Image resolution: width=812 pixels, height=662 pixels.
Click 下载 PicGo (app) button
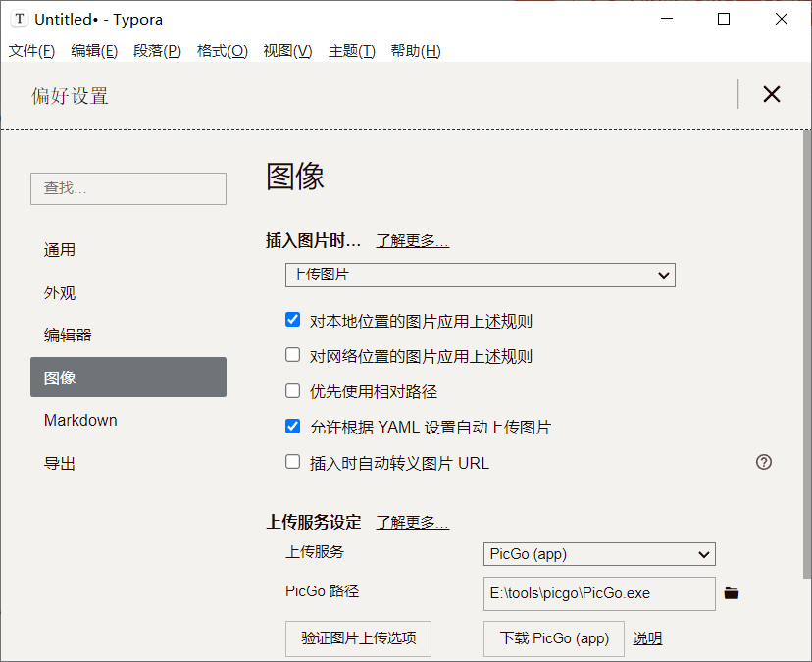553,638
